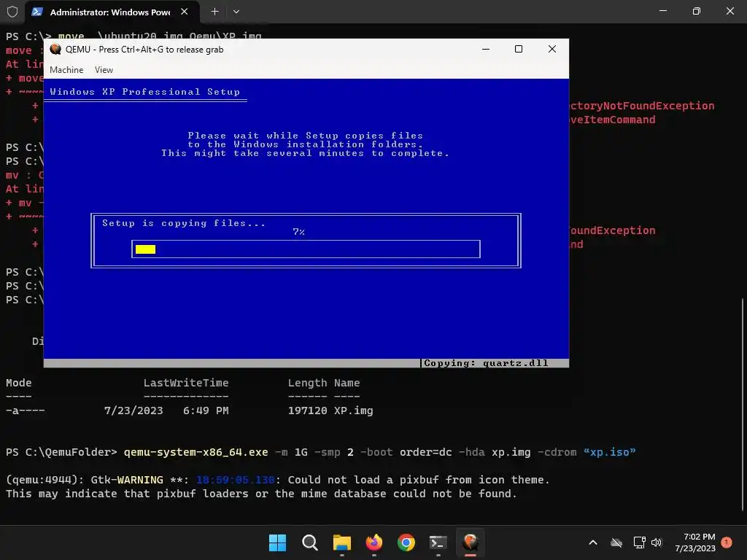This screenshot has width=747, height=560.
Task: Show hidden system tray icons
Action: 593,542
